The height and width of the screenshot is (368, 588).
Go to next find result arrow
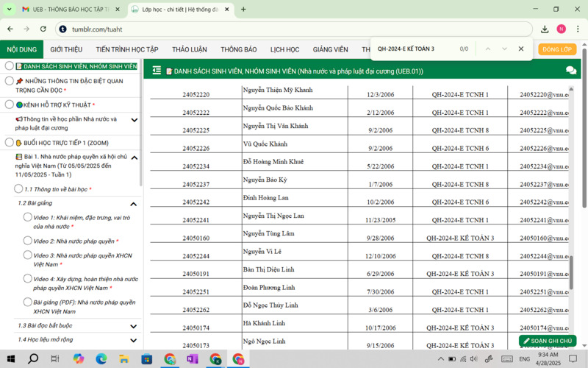[504, 49]
